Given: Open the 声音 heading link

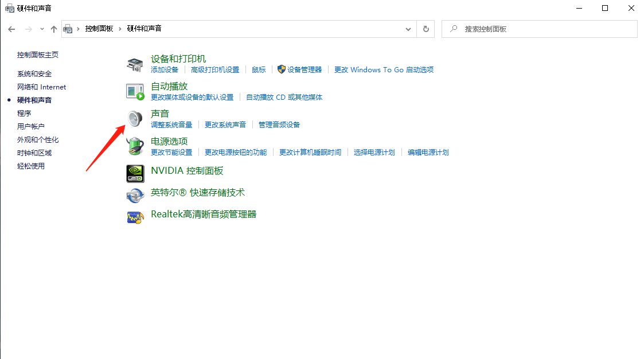Looking at the screenshot, I should click(160, 114).
